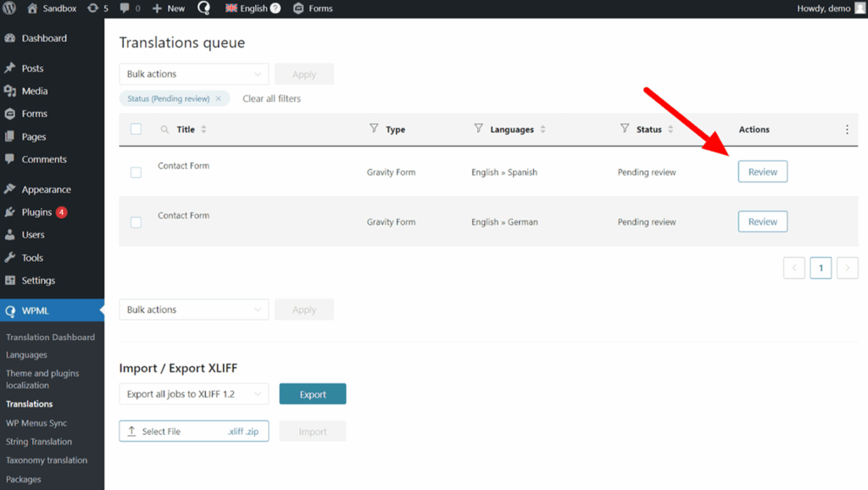
Task: Click the Tools wrench icon in sidebar
Action: point(10,258)
